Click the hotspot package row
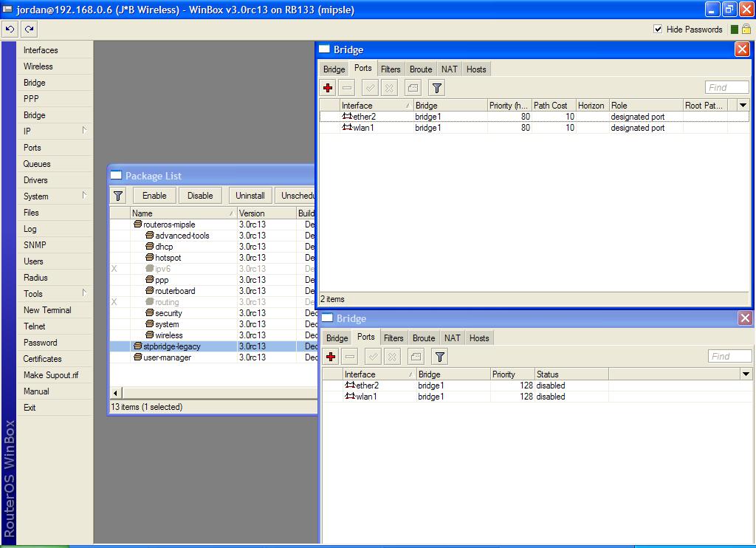756x548 pixels. [213, 258]
